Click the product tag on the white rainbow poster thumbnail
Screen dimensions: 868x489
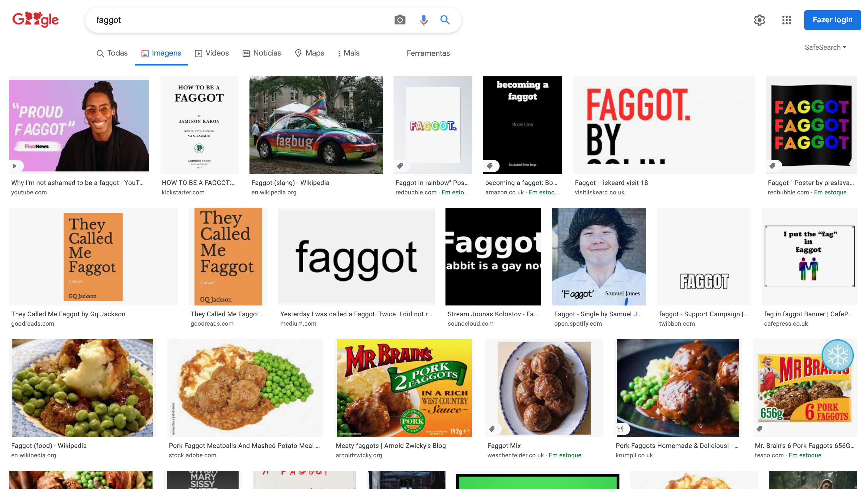pos(401,166)
